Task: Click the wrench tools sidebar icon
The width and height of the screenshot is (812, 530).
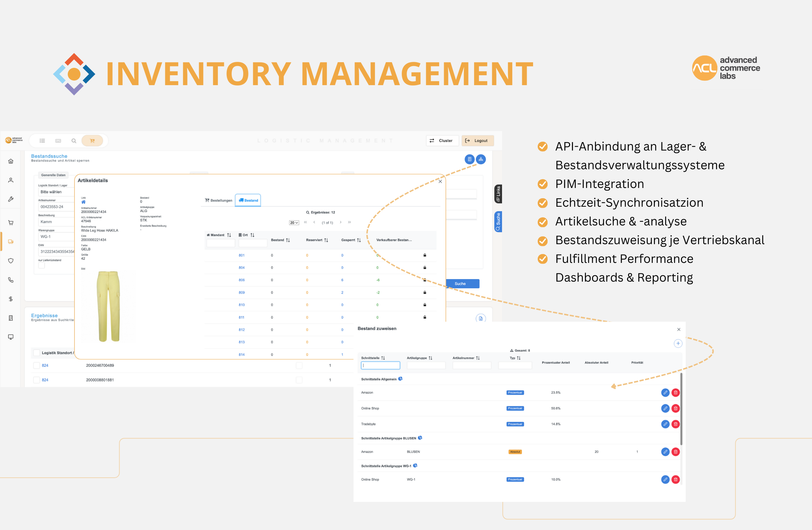Action: pos(11,199)
